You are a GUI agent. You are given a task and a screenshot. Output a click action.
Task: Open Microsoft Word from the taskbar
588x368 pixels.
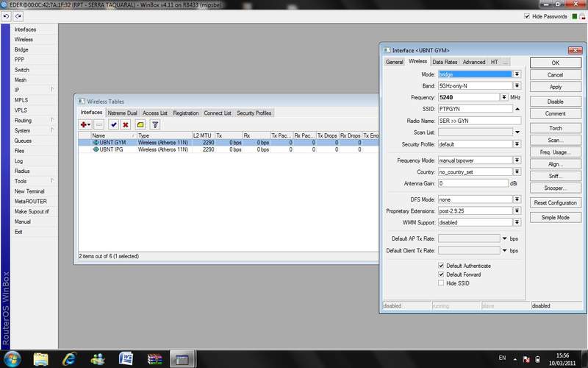(x=126, y=359)
